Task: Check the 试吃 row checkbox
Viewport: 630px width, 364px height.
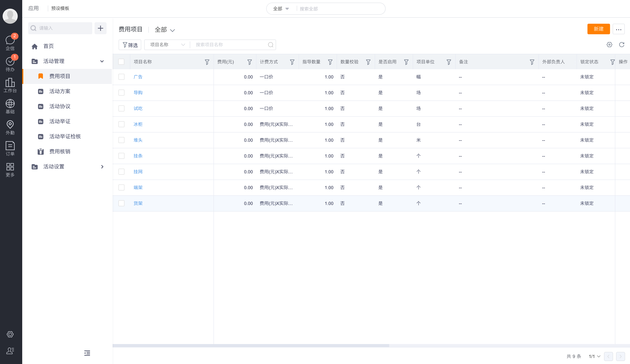Action: tap(121, 108)
